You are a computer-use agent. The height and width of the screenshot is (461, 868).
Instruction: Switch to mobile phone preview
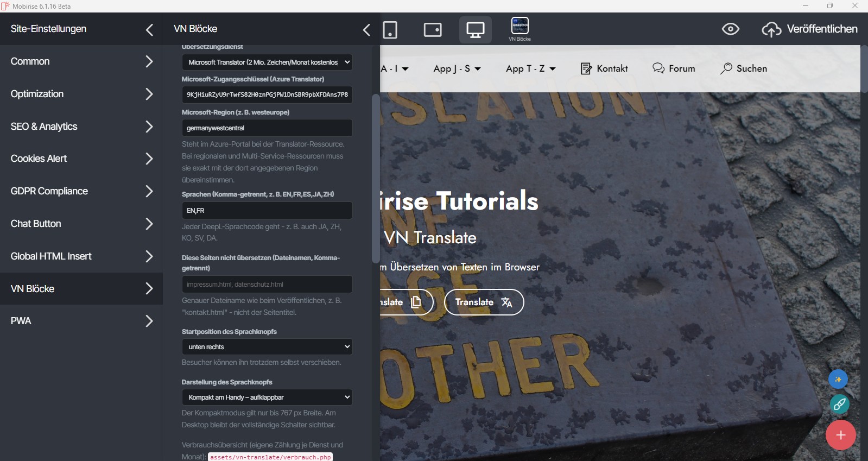pyautogui.click(x=390, y=29)
